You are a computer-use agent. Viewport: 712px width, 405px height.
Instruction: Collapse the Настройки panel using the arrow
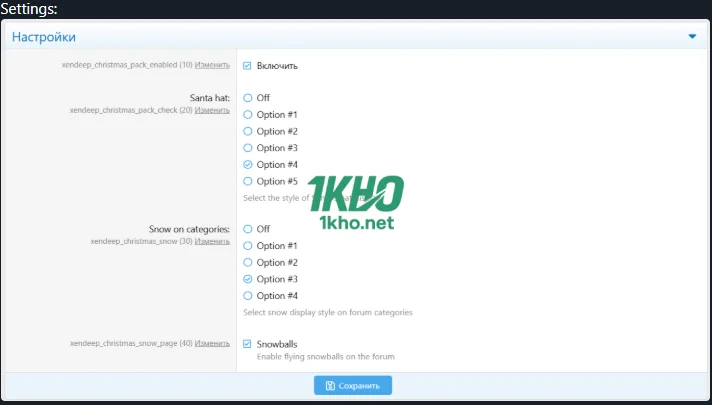(x=692, y=37)
